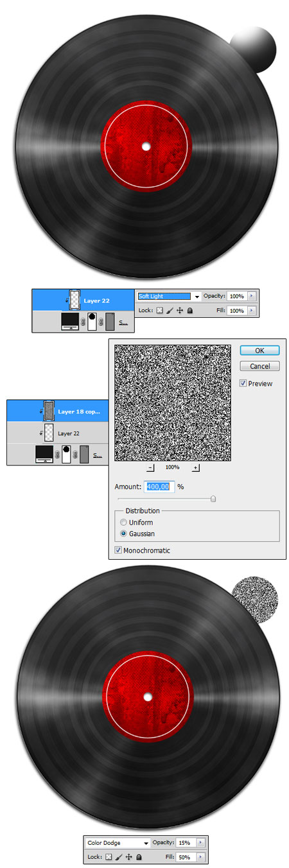
Task: Lock image pixels brush icon beside Soft Light
Action: coord(170,310)
